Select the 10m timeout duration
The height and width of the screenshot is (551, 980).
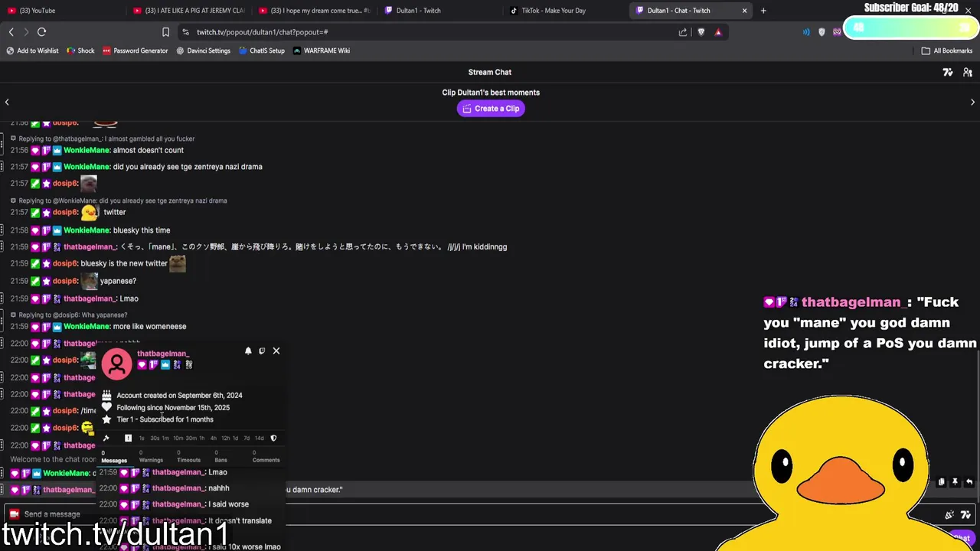coord(178,439)
